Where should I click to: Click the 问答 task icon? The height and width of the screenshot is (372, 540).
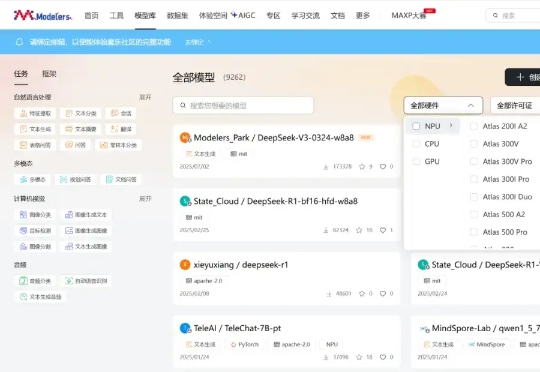tap(69, 145)
